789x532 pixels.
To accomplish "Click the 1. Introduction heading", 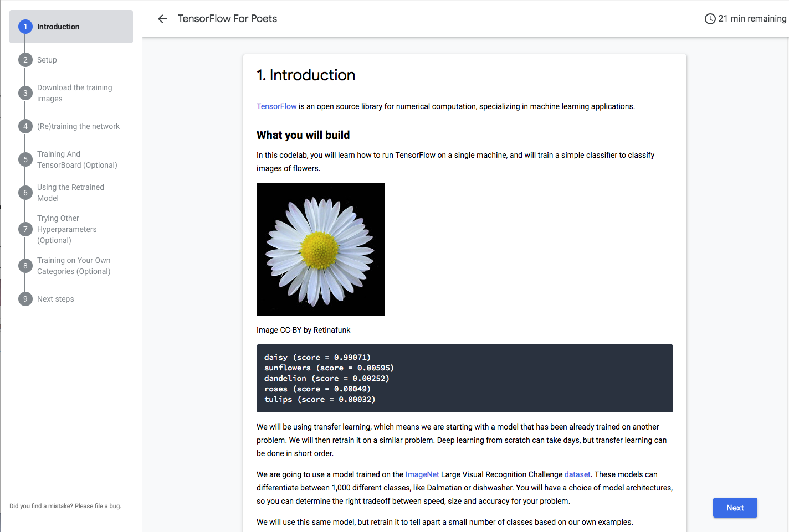I will click(x=306, y=75).
